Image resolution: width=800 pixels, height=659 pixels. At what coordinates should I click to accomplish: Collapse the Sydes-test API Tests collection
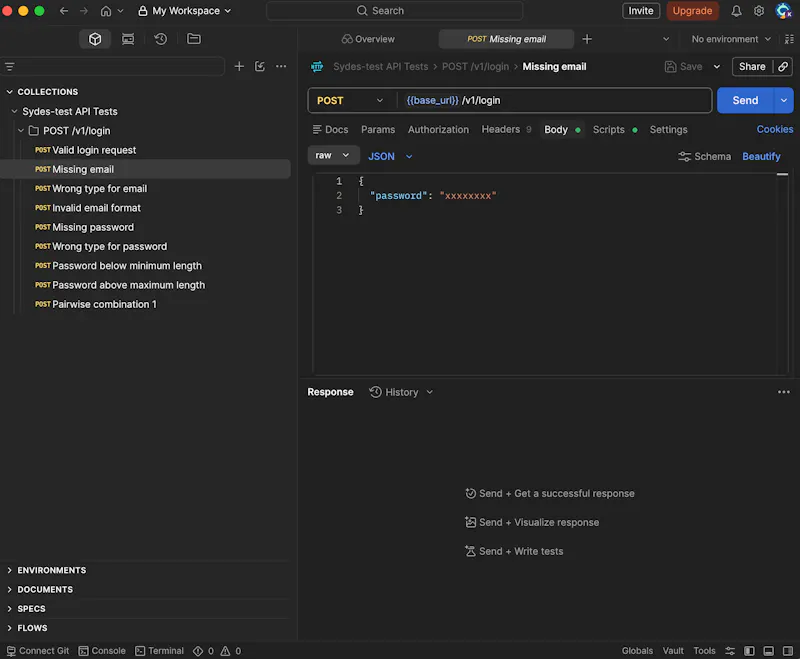14,111
